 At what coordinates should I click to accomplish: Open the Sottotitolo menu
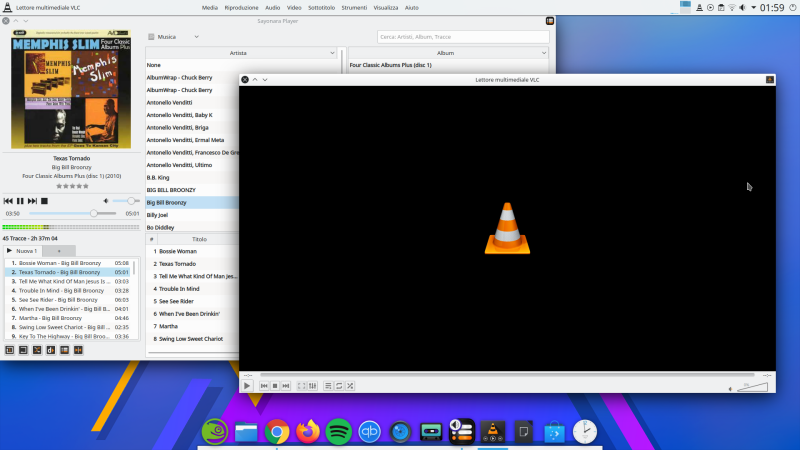pyautogui.click(x=321, y=8)
